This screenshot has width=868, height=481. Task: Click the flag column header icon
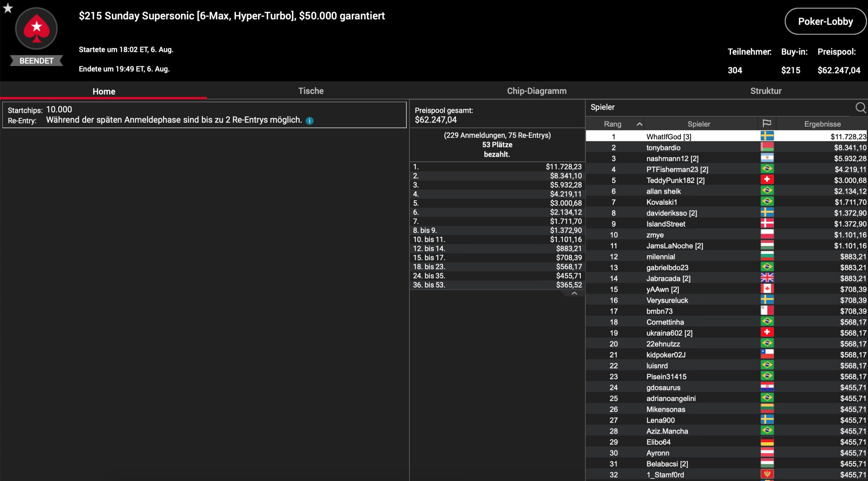pyautogui.click(x=767, y=124)
